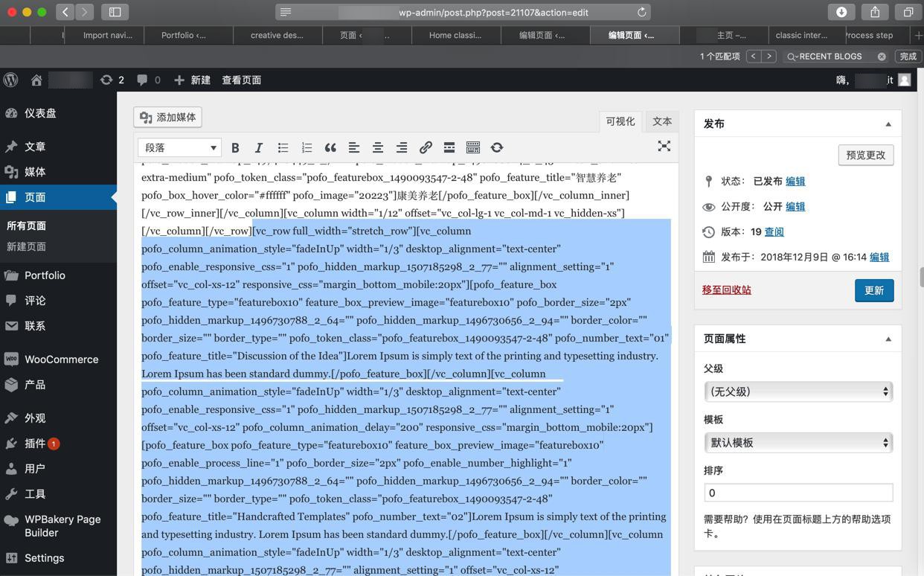Open Safari downloads

click(841, 12)
